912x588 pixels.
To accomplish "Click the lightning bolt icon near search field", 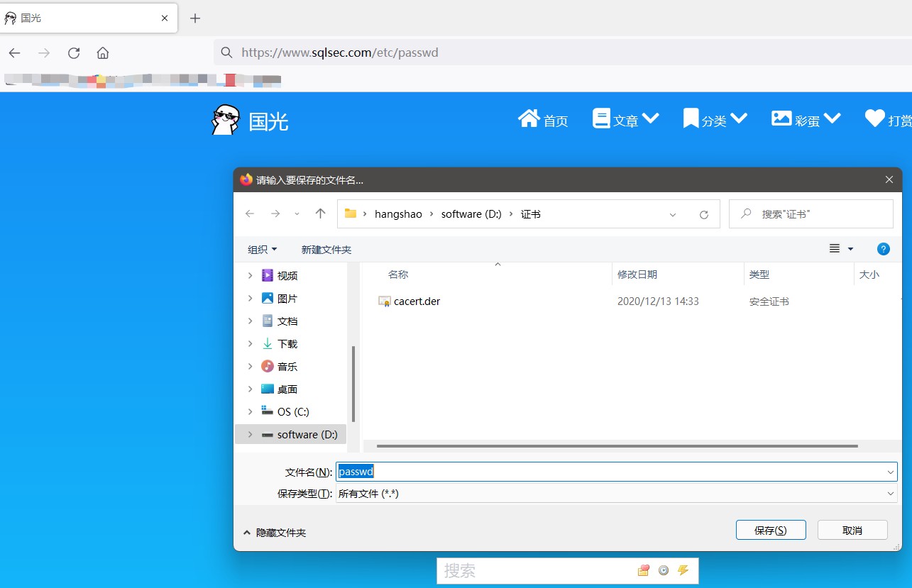I will (683, 570).
